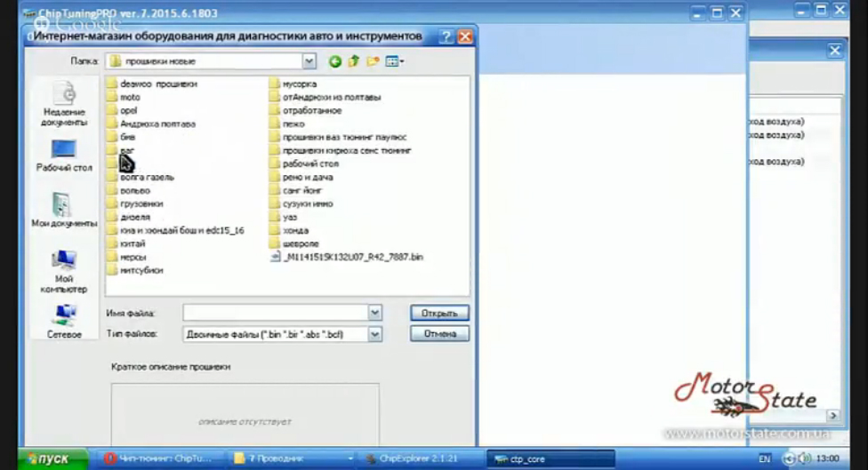Select прошивки кирюха сенс тюнинг folder
This screenshot has width=868, height=470.
(x=341, y=150)
